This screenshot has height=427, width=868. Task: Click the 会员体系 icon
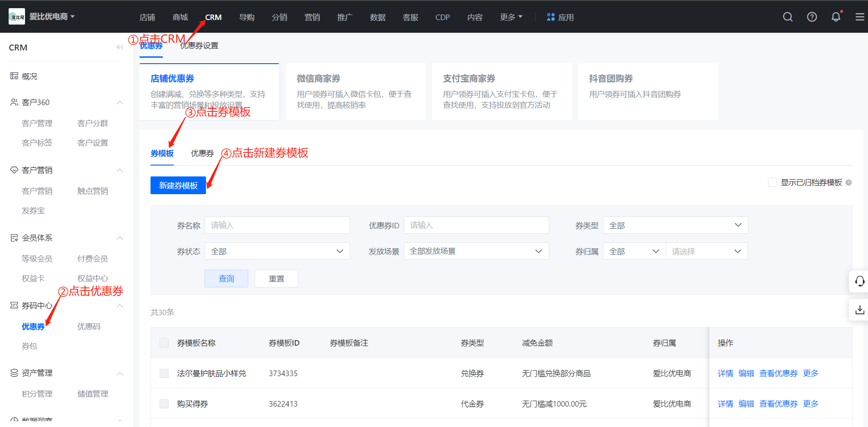click(x=14, y=238)
